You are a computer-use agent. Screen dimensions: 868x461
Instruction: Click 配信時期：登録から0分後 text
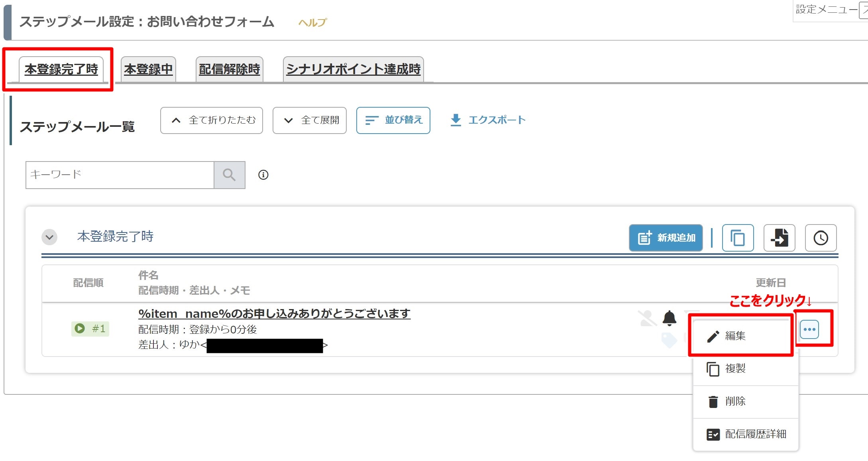point(197,329)
